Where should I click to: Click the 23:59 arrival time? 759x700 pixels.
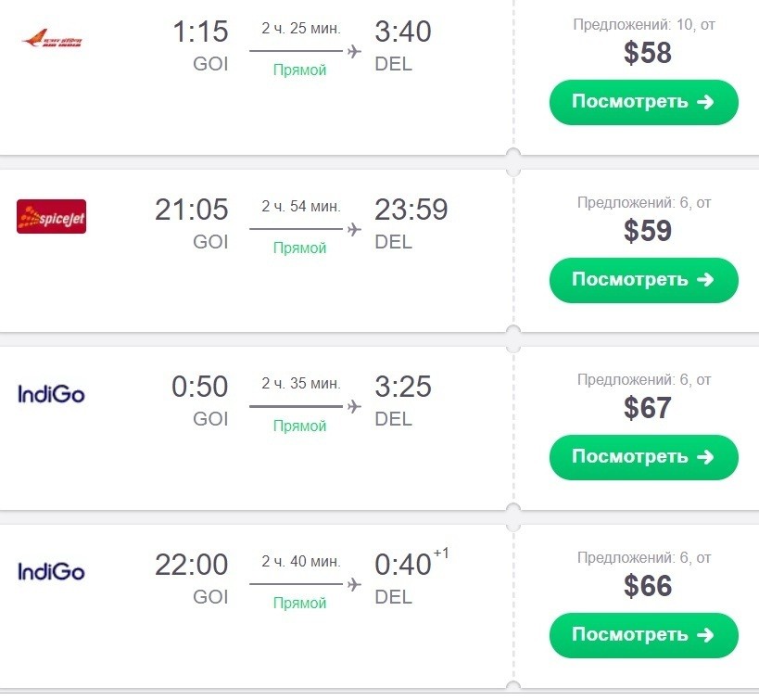(411, 210)
